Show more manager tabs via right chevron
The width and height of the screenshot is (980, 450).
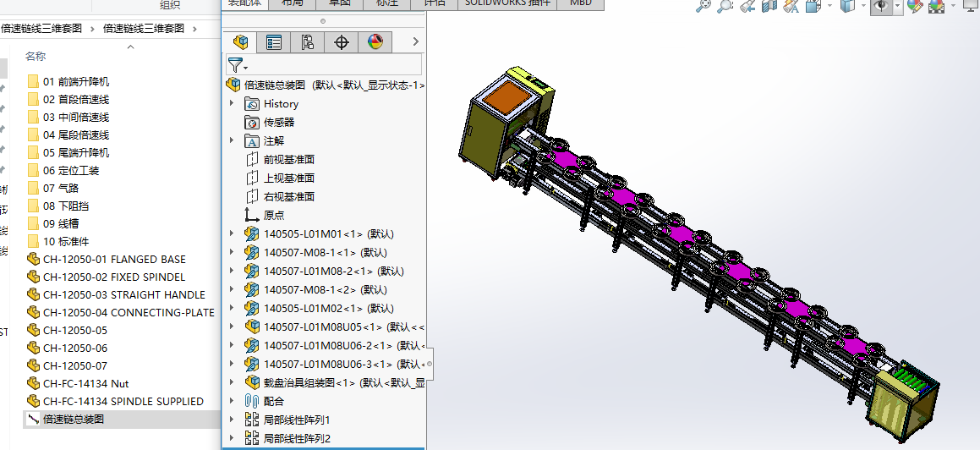(416, 42)
